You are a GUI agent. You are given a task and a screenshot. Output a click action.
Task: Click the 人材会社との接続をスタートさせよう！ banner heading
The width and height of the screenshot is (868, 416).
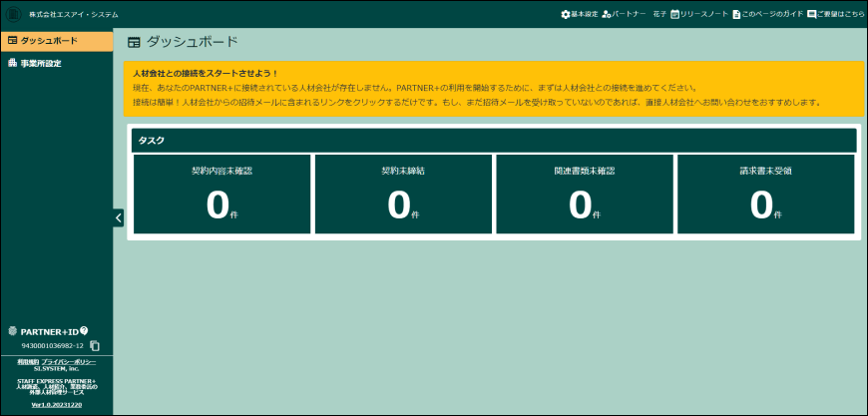(x=206, y=73)
